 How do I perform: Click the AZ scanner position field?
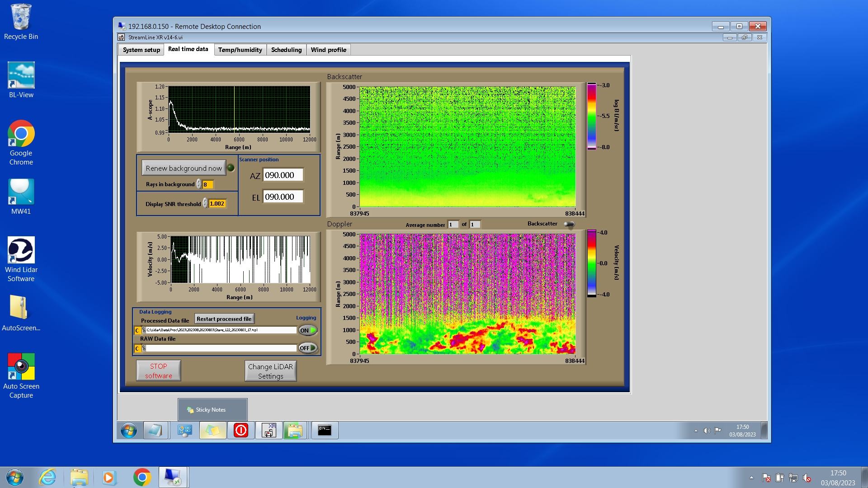[283, 175]
